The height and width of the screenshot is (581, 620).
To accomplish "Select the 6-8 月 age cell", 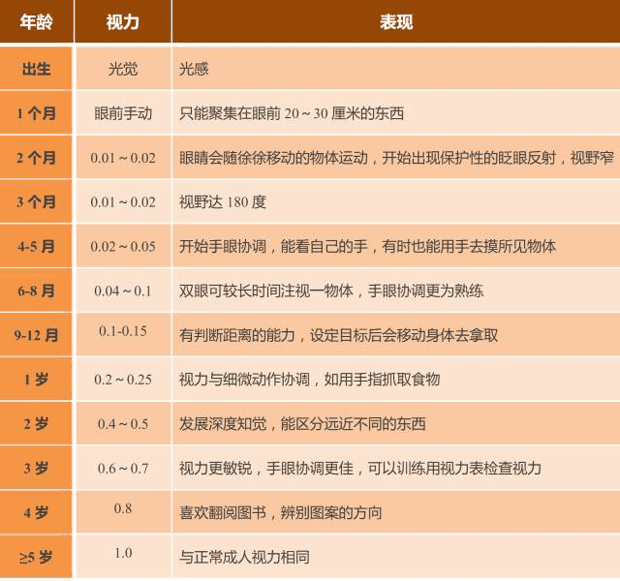I will pos(36,290).
